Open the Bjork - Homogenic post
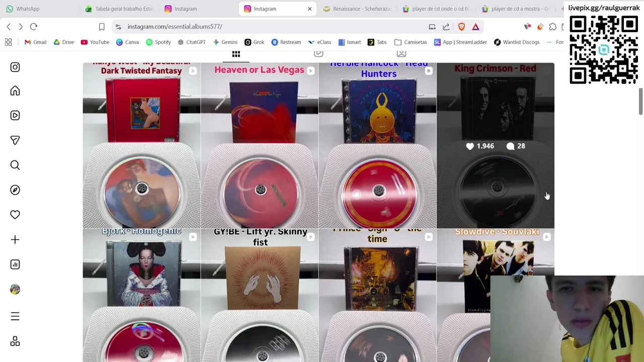The height and width of the screenshot is (362, 644). pos(141,296)
